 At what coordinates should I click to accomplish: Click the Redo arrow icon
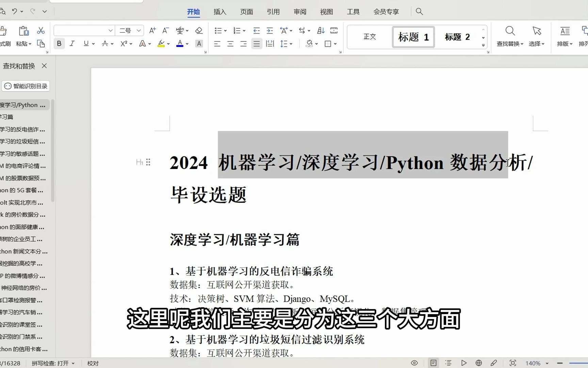(x=33, y=11)
